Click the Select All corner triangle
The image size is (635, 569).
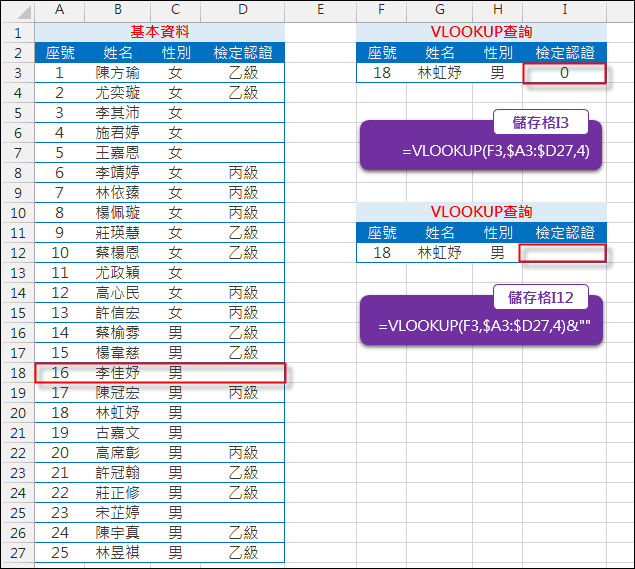(x=24, y=13)
